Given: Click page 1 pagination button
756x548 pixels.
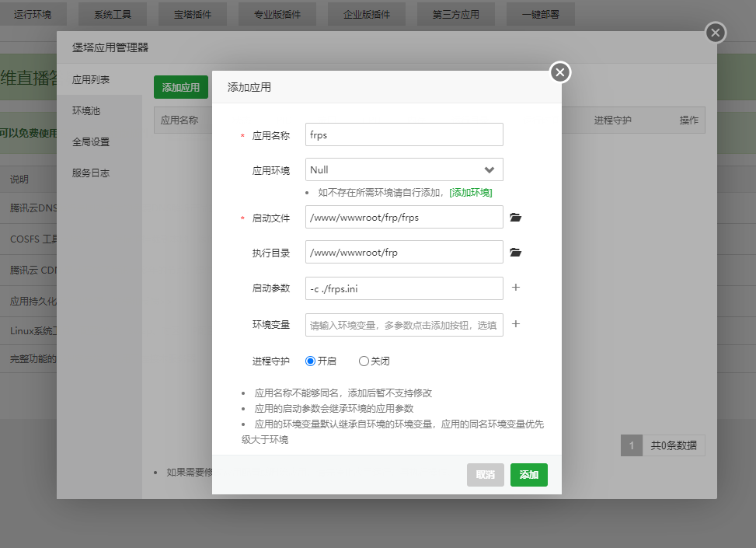Looking at the screenshot, I should click(632, 445).
